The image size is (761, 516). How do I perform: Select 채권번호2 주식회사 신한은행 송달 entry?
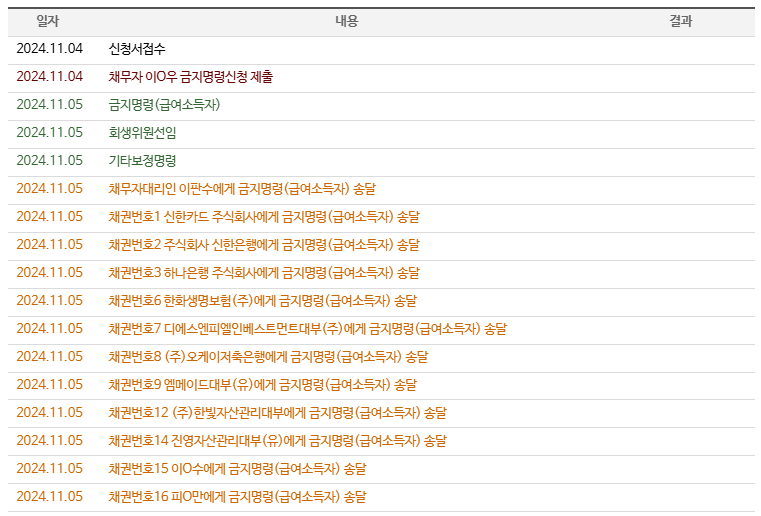point(264,245)
